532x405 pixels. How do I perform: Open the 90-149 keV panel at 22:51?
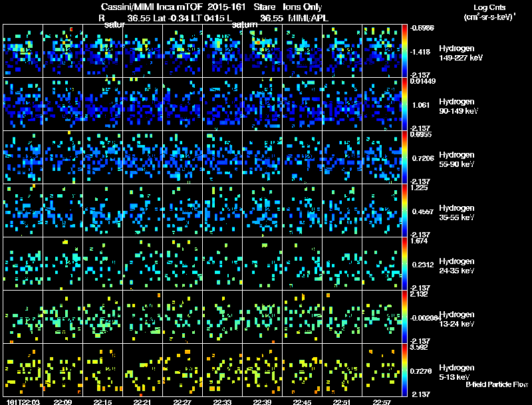[x=342, y=104]
